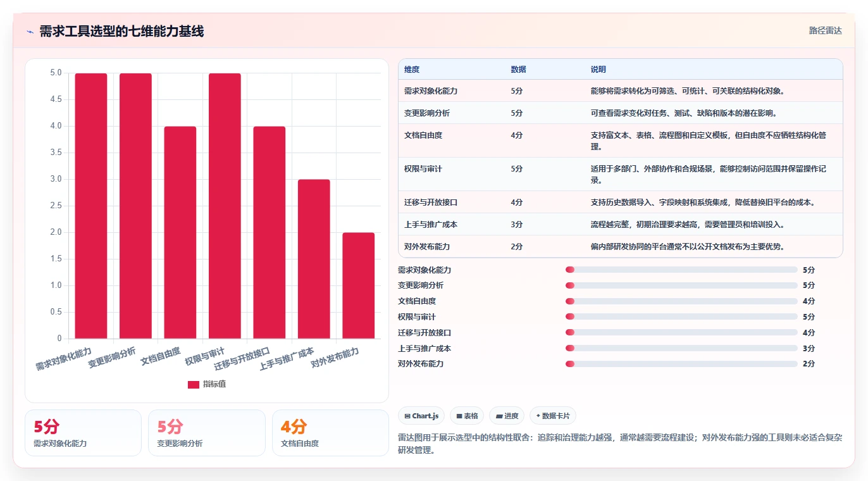Screen dimensions: 868x481
Task: Select the 进度 tag chip
Action: (x=507, y=416)
